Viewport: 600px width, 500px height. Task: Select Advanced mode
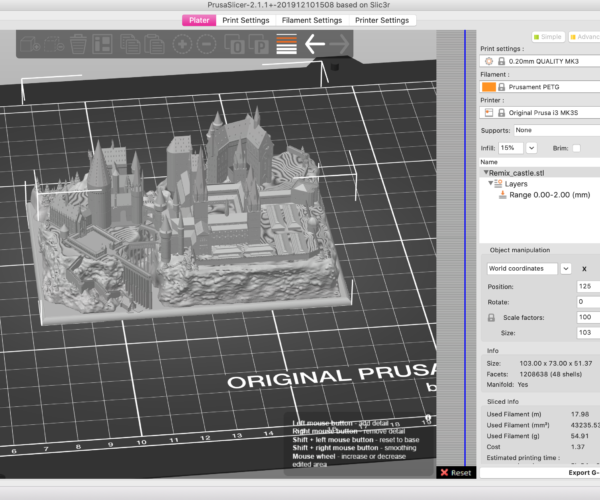(x=584, y=37)
